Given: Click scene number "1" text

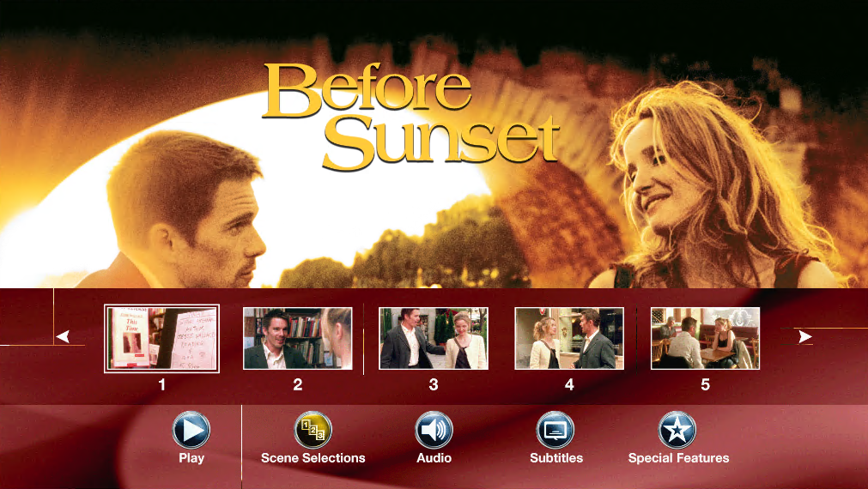Looking at the screenshot, I should click(161, 384).
